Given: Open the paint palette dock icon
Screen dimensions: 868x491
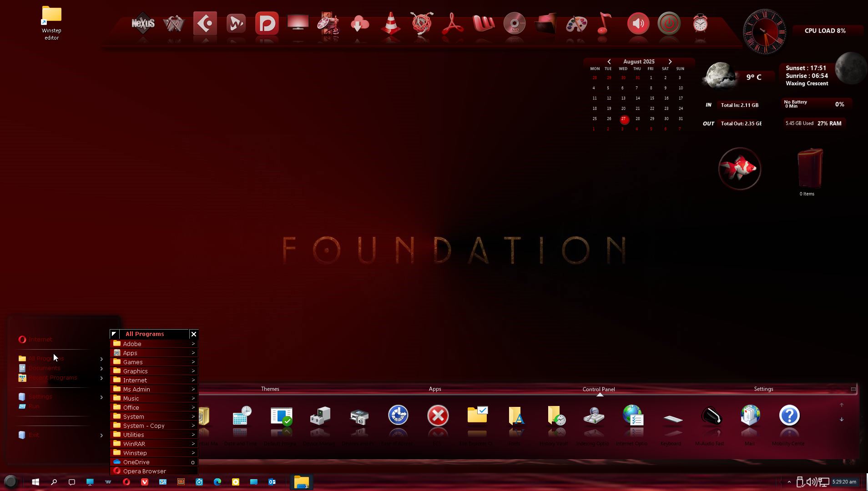Looking at the screenshot, I should click(x=576, y=23).
